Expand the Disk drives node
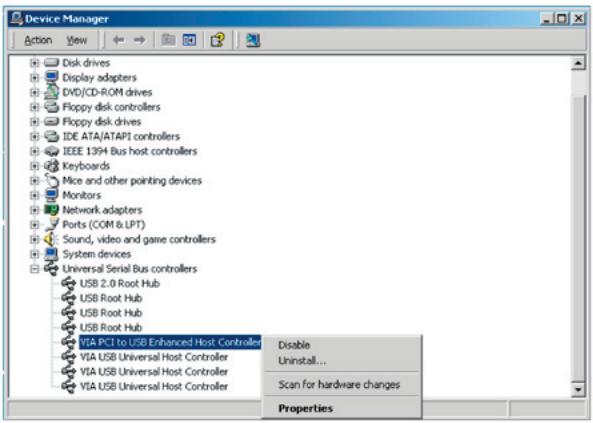 (34, 63)
